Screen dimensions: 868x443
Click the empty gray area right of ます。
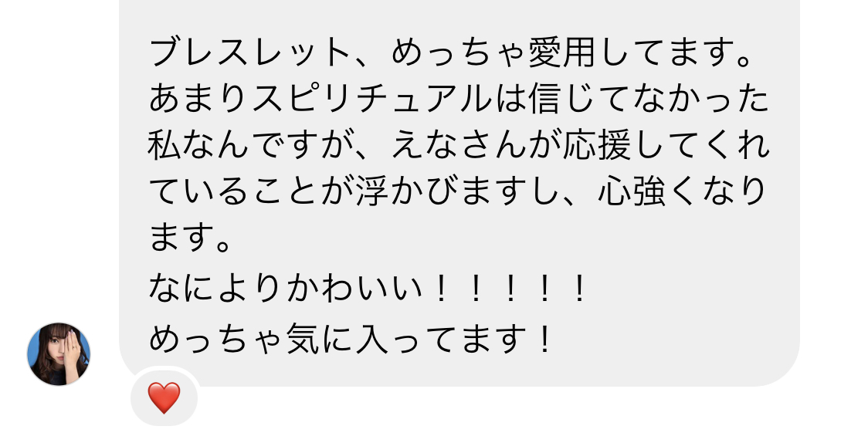tap(498, 239)
